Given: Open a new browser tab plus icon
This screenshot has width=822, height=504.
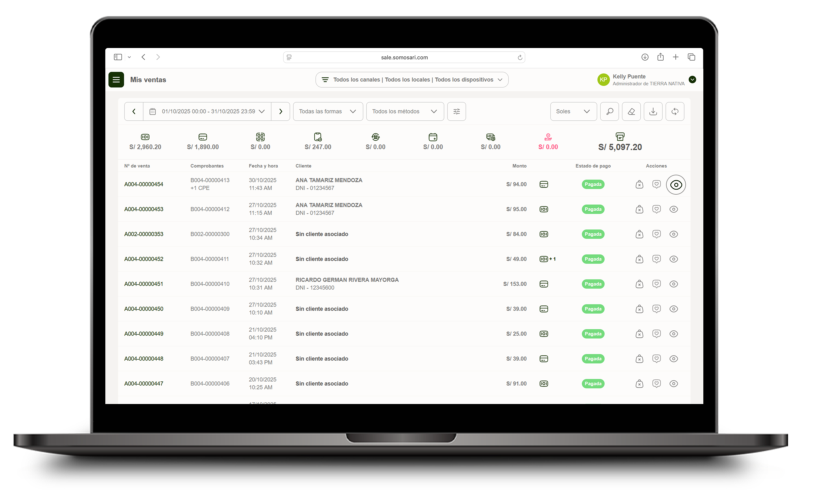Looking at the screenshot, I should [676, 57].
